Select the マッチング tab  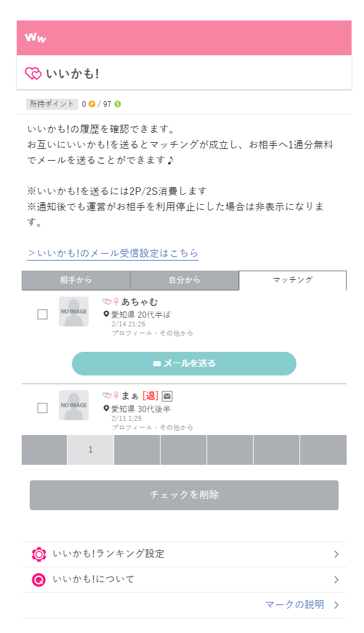click(x=293, y=280)
